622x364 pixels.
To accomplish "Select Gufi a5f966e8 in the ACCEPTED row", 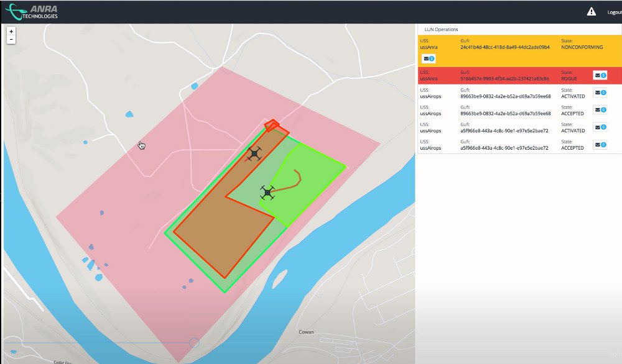I will 504,148.
